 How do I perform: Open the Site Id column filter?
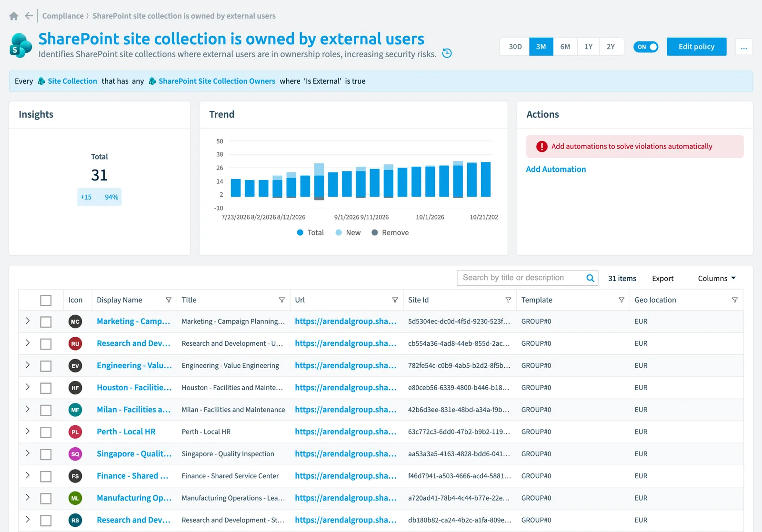pyautogui.click(x=508, y=300)
